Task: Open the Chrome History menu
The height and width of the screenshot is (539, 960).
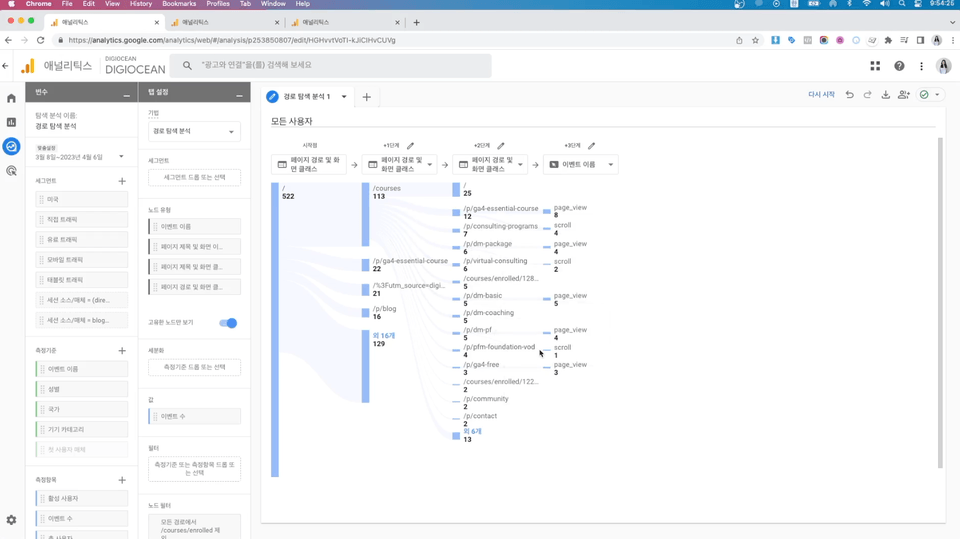Action: click(141, 4)
